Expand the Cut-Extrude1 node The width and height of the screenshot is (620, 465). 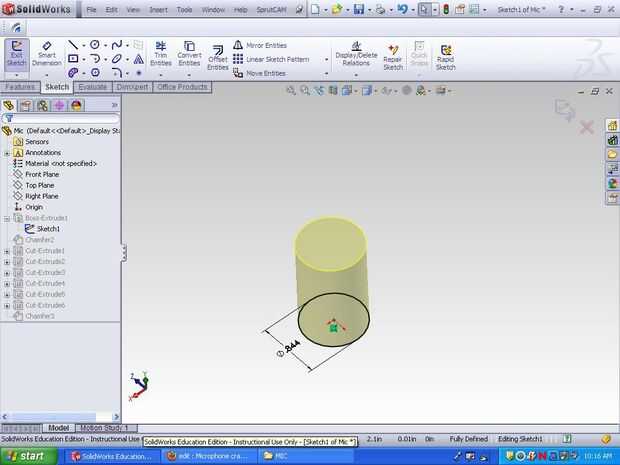tap(6, 251)
